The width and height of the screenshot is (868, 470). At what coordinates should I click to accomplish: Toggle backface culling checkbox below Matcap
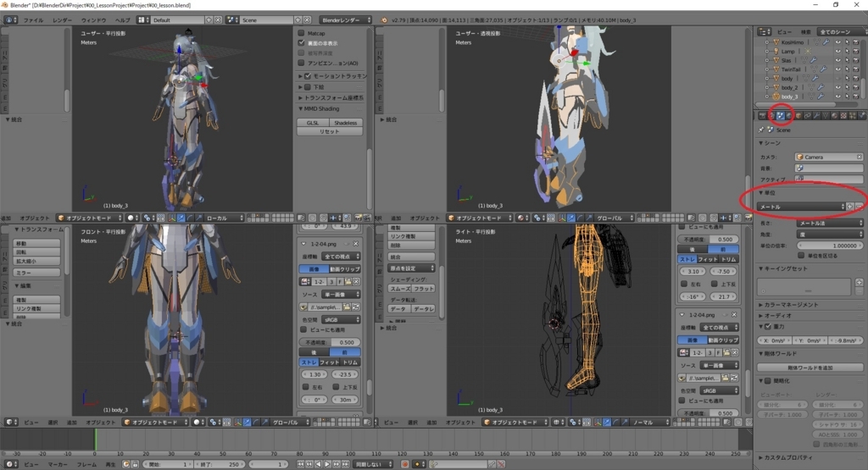click(302, 42)
